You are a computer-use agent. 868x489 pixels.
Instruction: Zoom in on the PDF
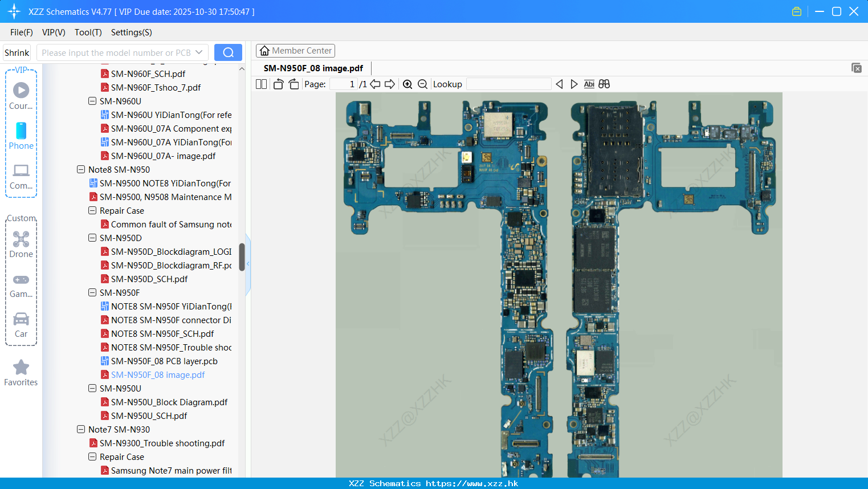pyautogui.click(x=407, y=84)
